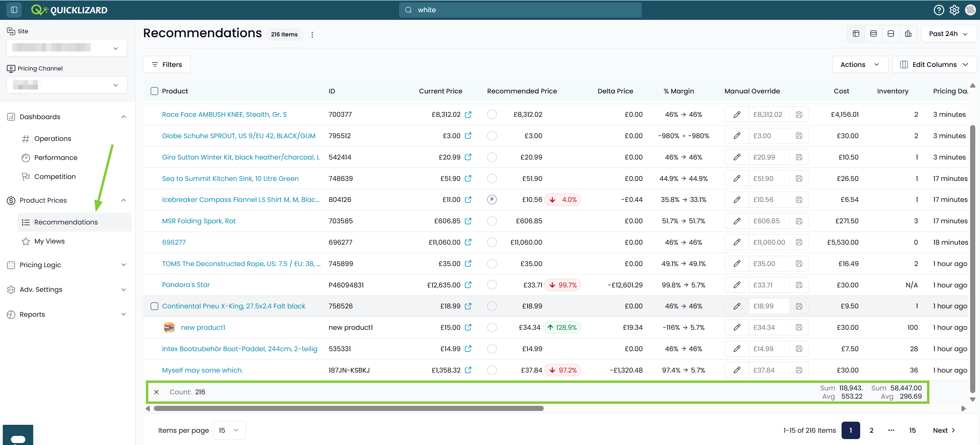980x445 pixels.
Task: Open the Giro Sutton Winter Kit product link
Action: click(241, 157)
